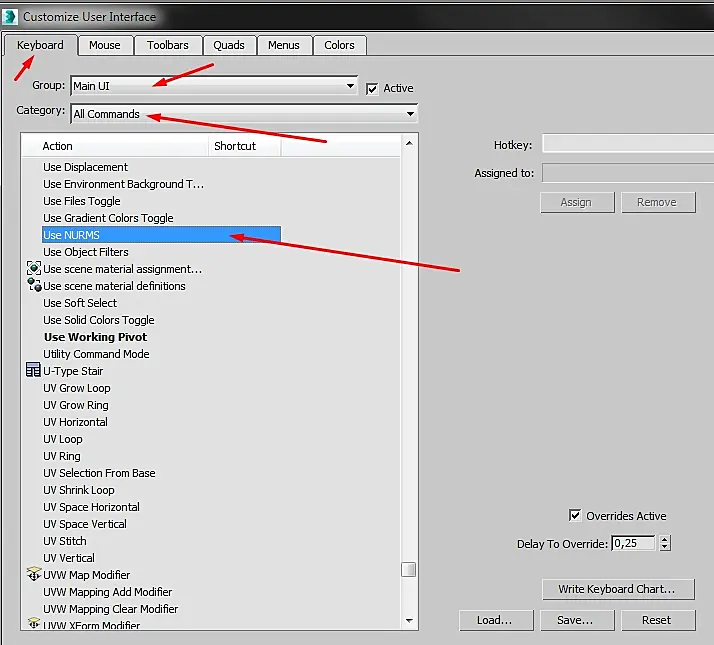Open the Group dropdown showing Main UI
The height and width of the screenshot is (645, 714).
214,86
